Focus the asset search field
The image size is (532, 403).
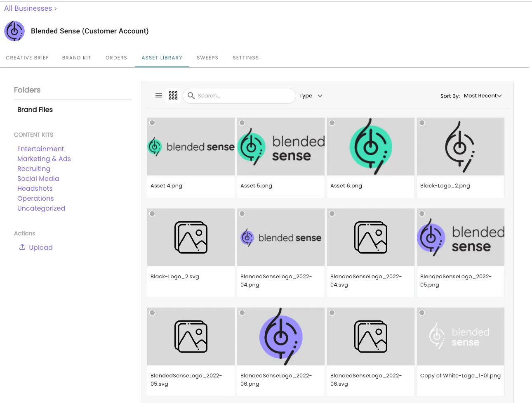pyautogui.click(x=239, y=95)
